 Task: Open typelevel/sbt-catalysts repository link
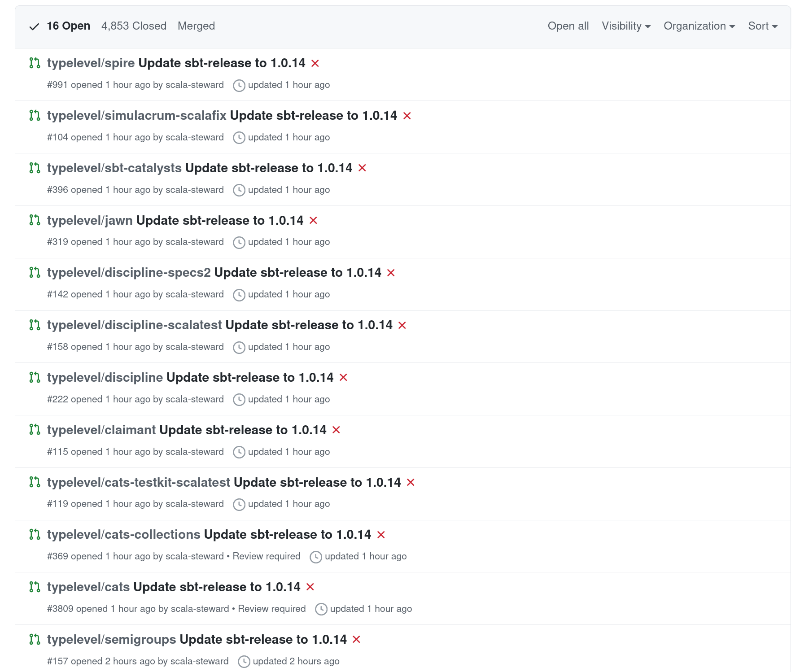[x=114, y=168]
